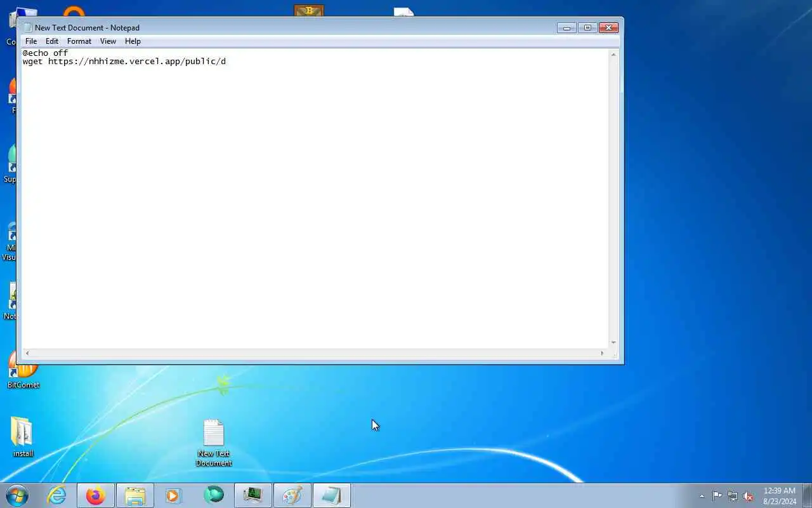Open Windows Media Player from the taskbar
The height and width of the screenshot is (508, 812).
click(174, 495)
